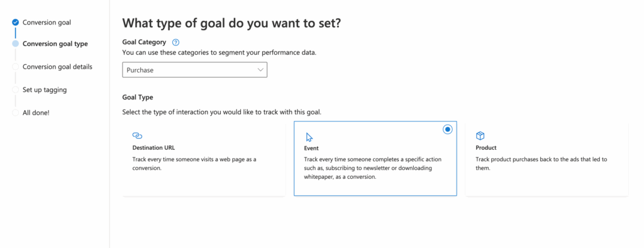Click the Conversion goal type step circle

[x=16, y=43]
